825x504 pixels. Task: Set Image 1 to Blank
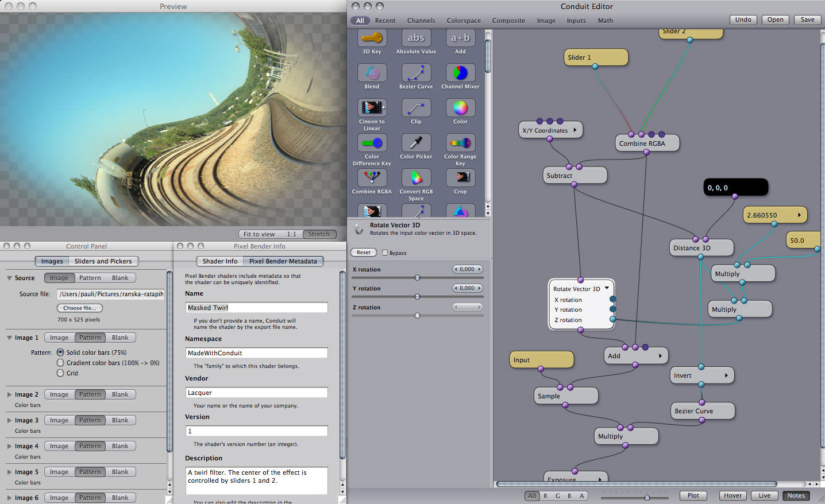coord(121,338)
